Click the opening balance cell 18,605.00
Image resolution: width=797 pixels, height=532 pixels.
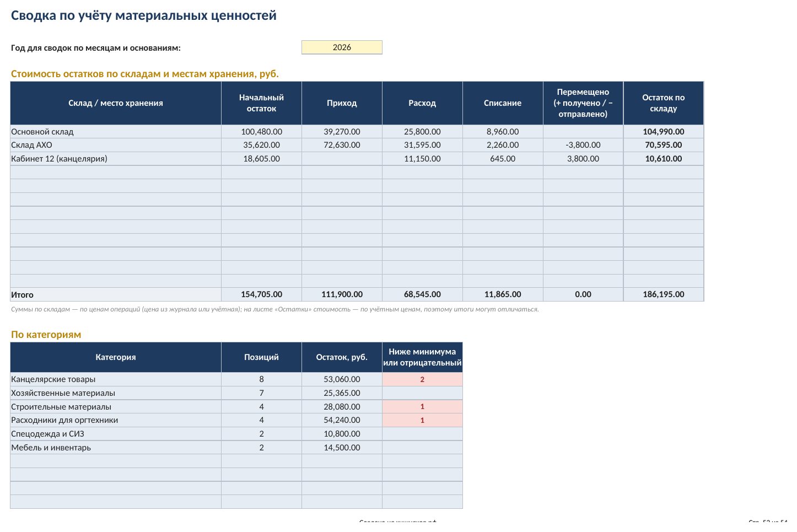click(x=261, y=159)
